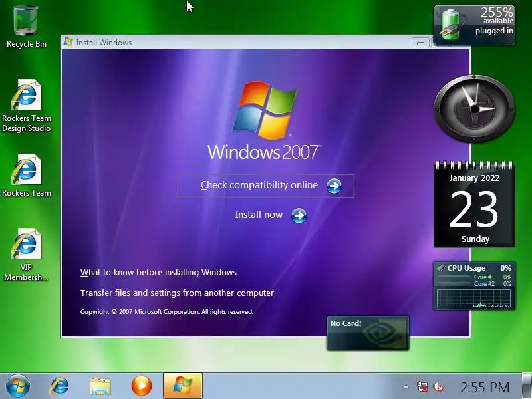Open Windows Explorer from the taskbar
The image size is (532, 399).
pyautogui.click(x=100, y=386)
